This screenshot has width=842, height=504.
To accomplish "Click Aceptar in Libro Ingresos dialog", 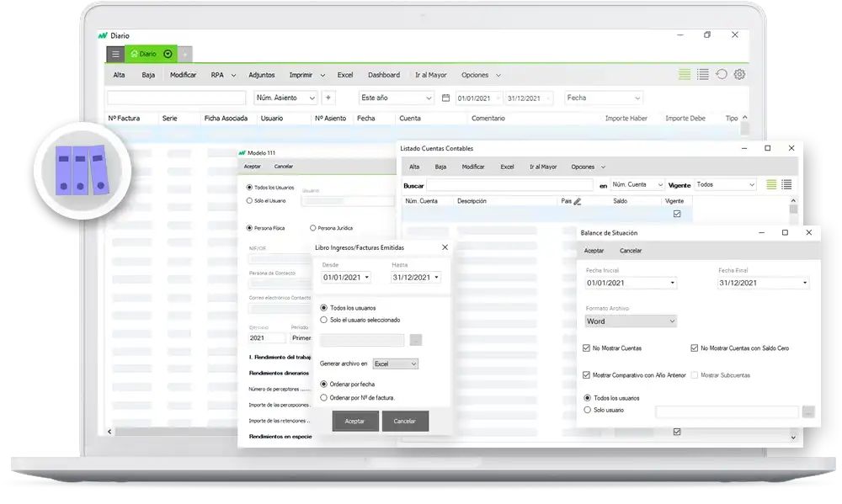I will (354, 421).
